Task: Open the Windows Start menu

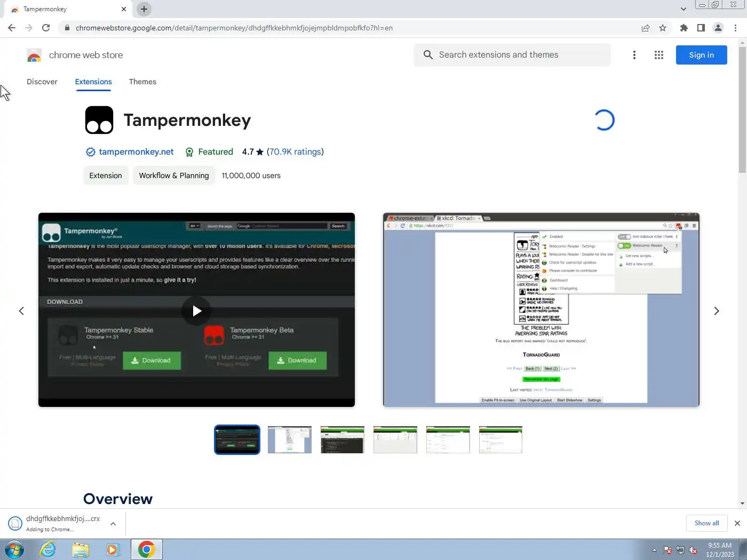Action: 14,549
